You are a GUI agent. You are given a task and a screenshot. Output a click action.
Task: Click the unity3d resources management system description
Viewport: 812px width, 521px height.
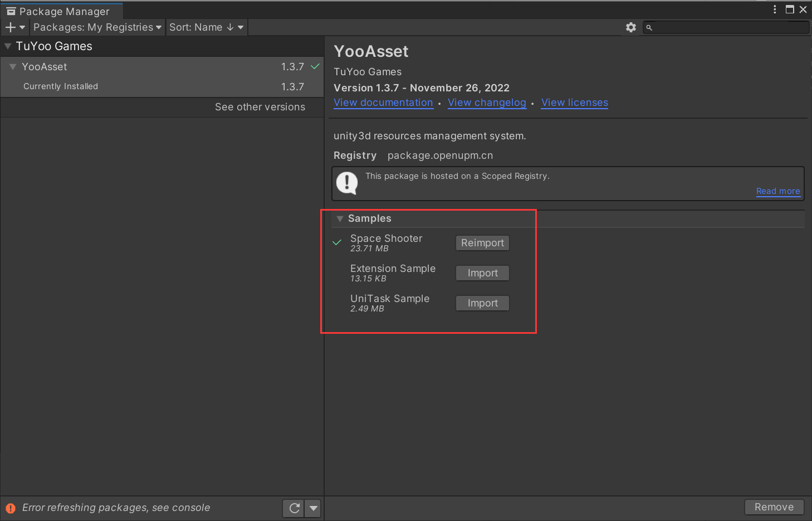(430, 136)
